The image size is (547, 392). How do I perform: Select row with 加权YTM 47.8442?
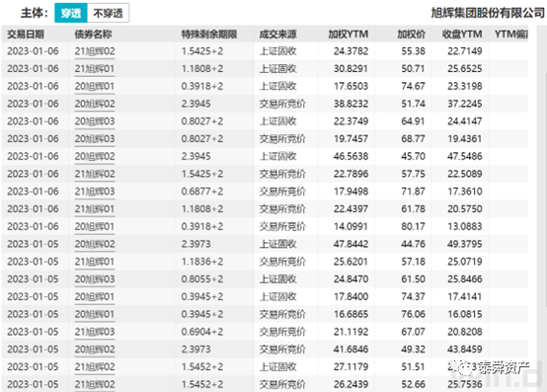(265, 244)
